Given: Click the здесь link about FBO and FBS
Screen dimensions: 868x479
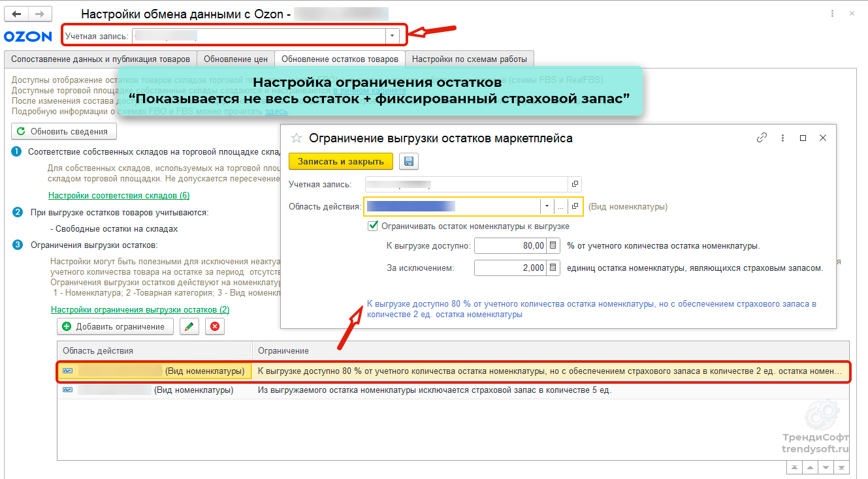Looking at the screenshot, I should [276, 111].
